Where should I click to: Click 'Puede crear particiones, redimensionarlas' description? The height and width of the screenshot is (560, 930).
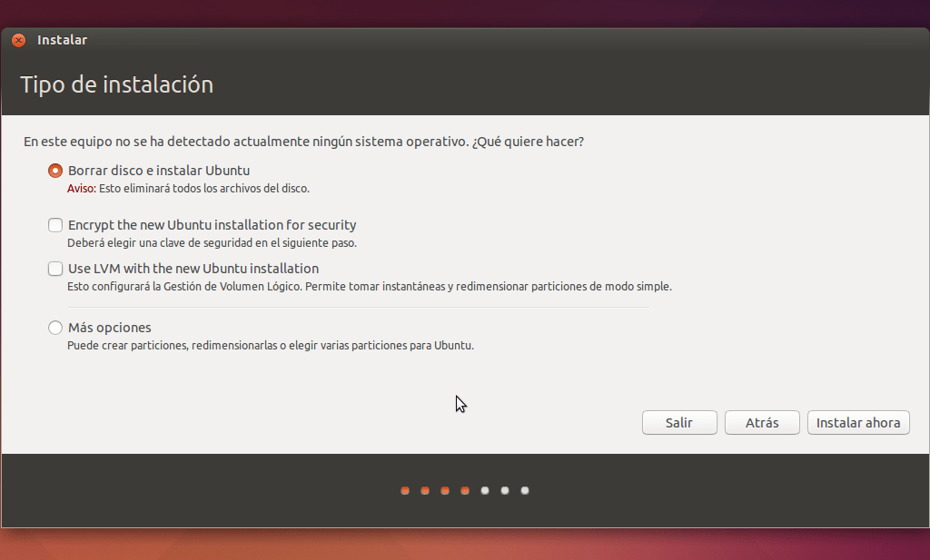coord(271,346)
